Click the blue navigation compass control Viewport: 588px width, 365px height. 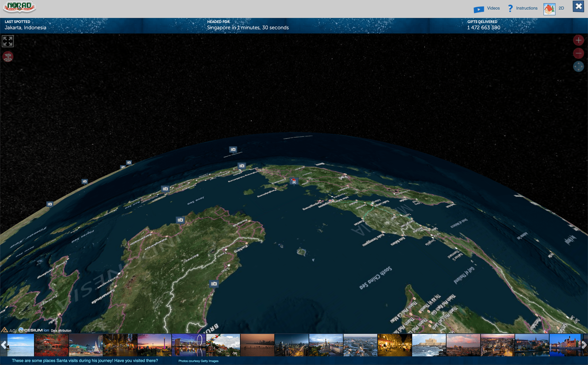coord(578,67)
